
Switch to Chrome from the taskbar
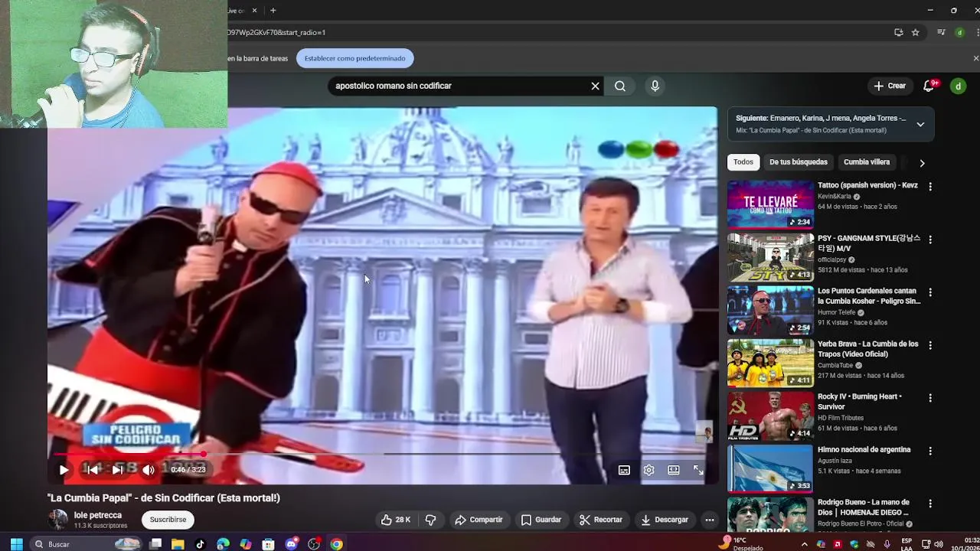tap(336, 544)
